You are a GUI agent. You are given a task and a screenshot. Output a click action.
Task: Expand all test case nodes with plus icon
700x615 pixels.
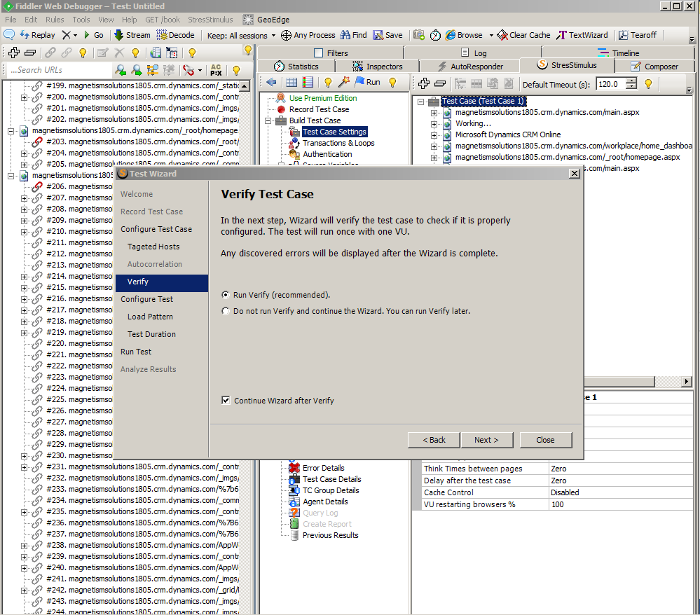424,83
